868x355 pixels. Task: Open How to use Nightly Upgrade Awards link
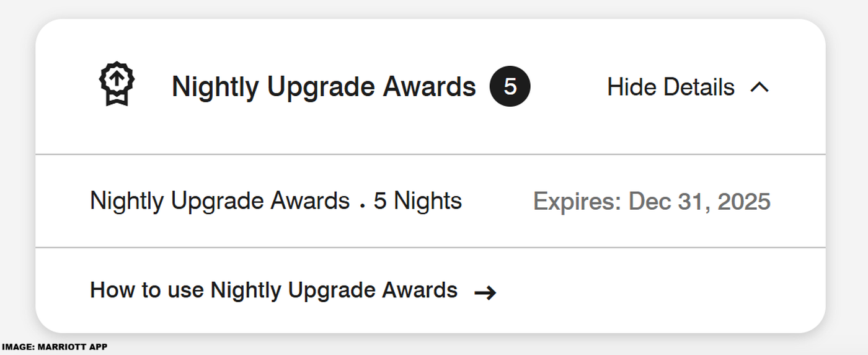tap(273, 290)
